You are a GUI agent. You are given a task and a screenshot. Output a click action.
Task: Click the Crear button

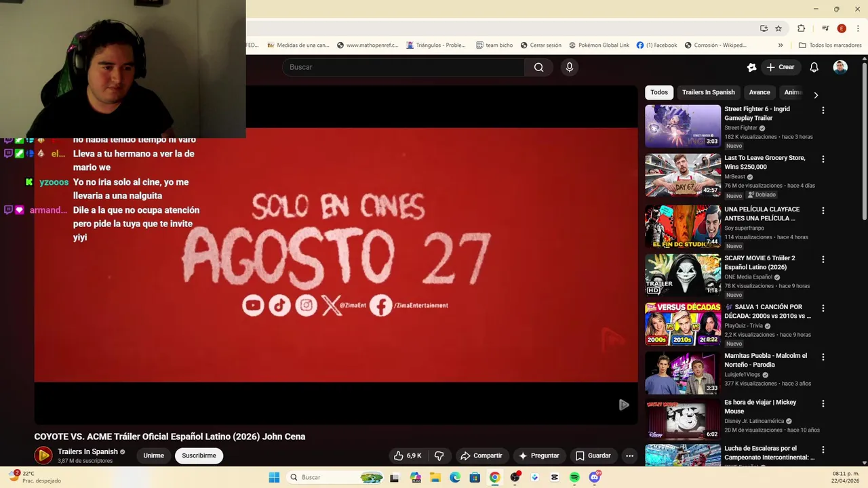tap(780, 67)
